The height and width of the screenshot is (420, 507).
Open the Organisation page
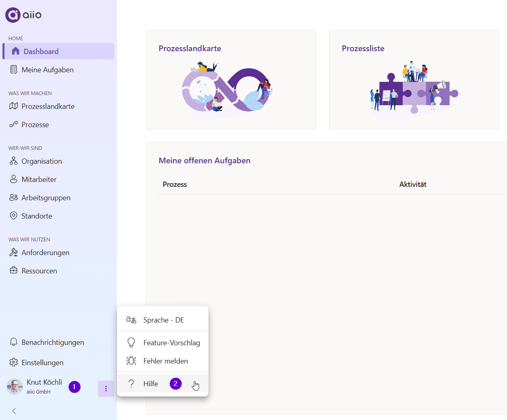click(x=58, y=161)
